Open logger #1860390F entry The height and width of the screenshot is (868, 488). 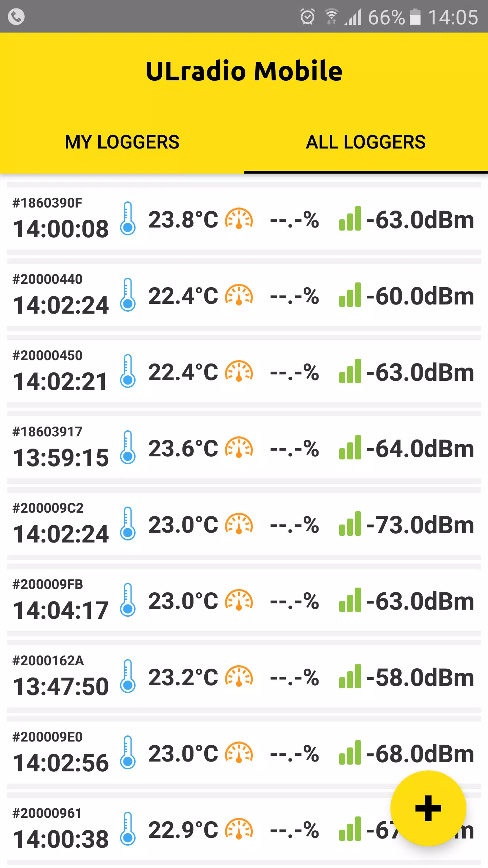(x=244, y=219)
